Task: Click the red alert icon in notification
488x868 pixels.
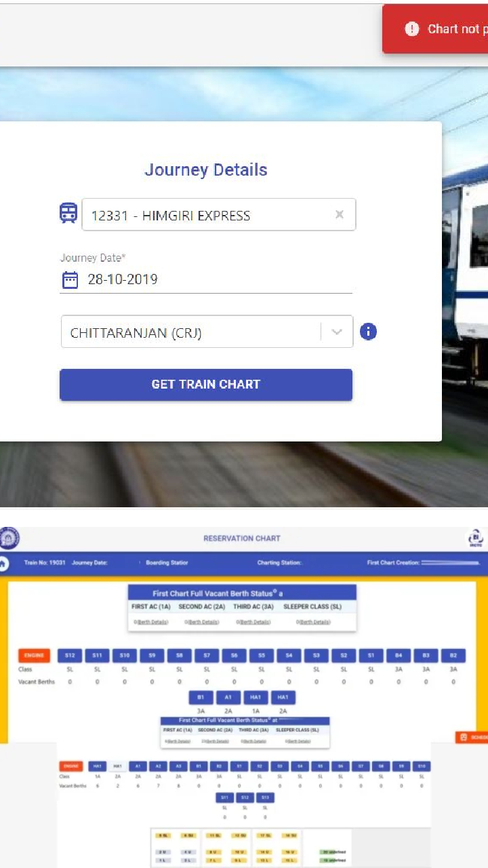Action: 412,28
